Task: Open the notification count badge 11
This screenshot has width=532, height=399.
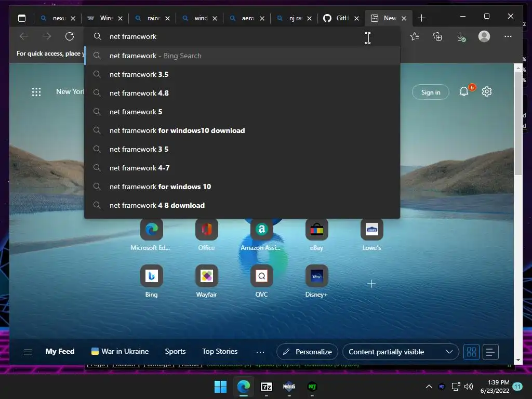Action: pos(518,387)
